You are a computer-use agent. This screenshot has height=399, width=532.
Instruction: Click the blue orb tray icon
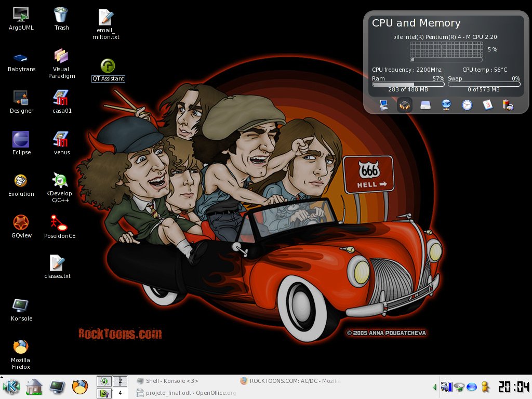click(472, 387)
